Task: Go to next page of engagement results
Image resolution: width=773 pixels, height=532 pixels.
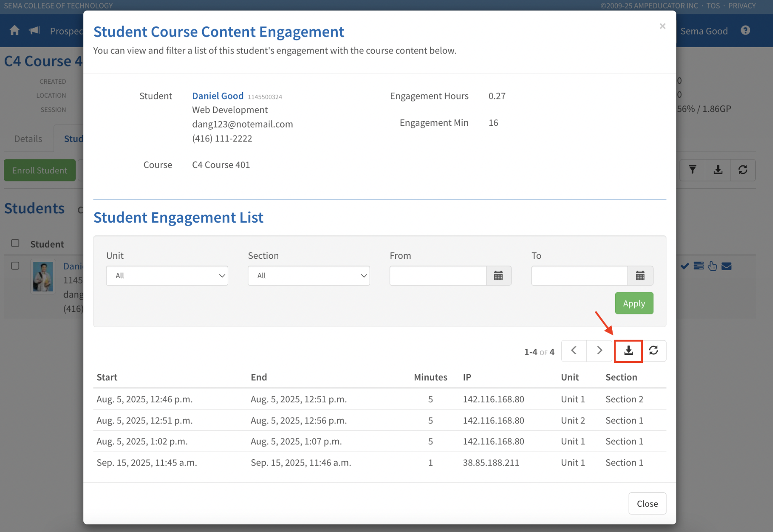Action: pos(599,351)
